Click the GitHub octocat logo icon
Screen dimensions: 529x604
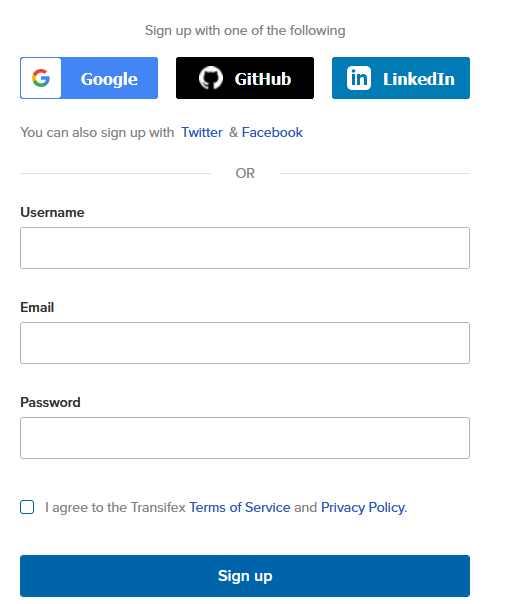pyautogui.click(x=211, y=78)
